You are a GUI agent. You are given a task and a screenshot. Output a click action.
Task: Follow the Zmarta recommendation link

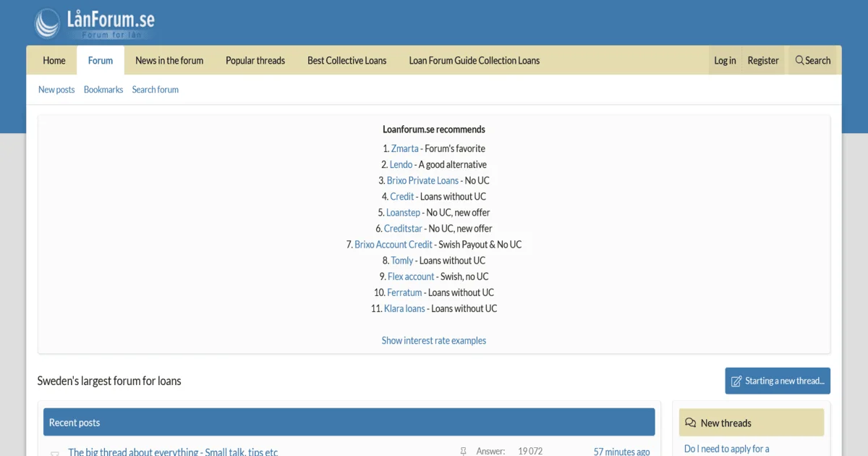pos(405,148)
